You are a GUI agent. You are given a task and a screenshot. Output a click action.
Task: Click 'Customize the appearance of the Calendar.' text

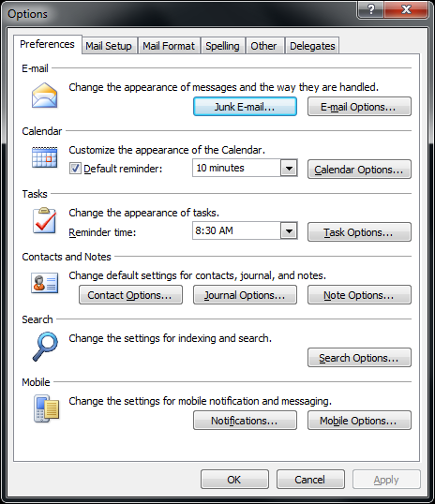167,150
